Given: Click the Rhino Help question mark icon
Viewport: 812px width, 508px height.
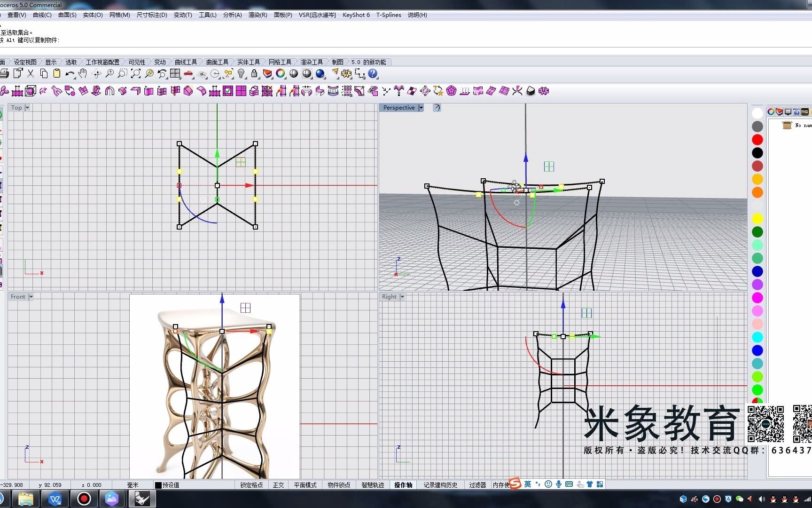Looking at the screenshot, I should click(372, 74).
